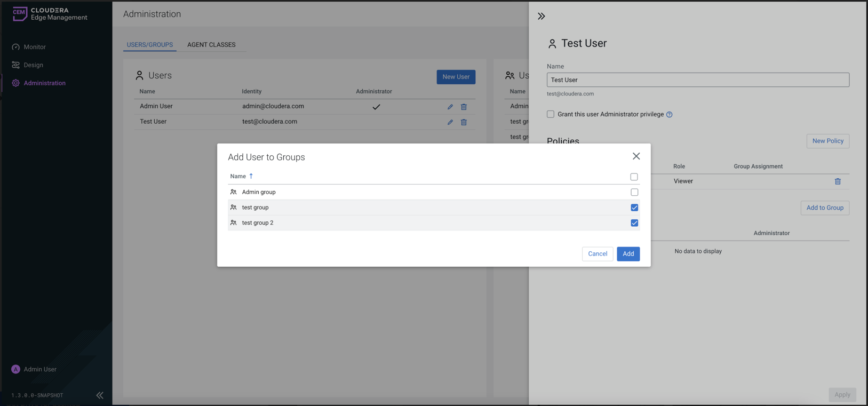Screen dimensions: 868x406
Task: Check the Admin group checkbox
Action: tap(634, 192)
